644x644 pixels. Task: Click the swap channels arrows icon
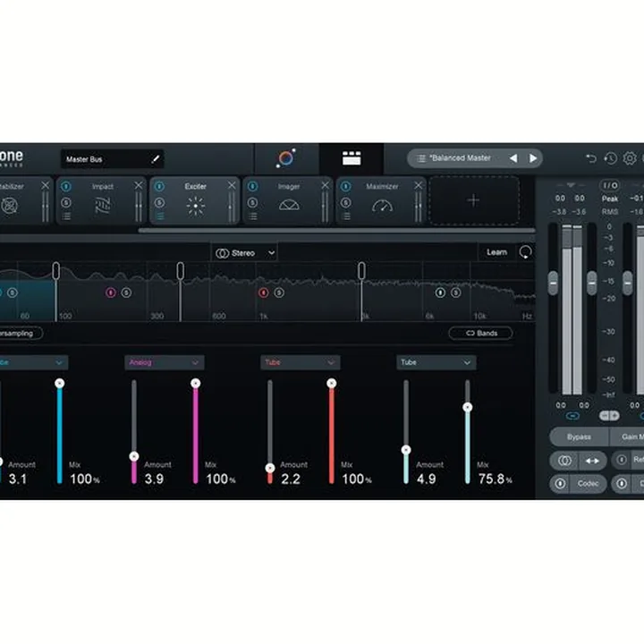[592, 461]
